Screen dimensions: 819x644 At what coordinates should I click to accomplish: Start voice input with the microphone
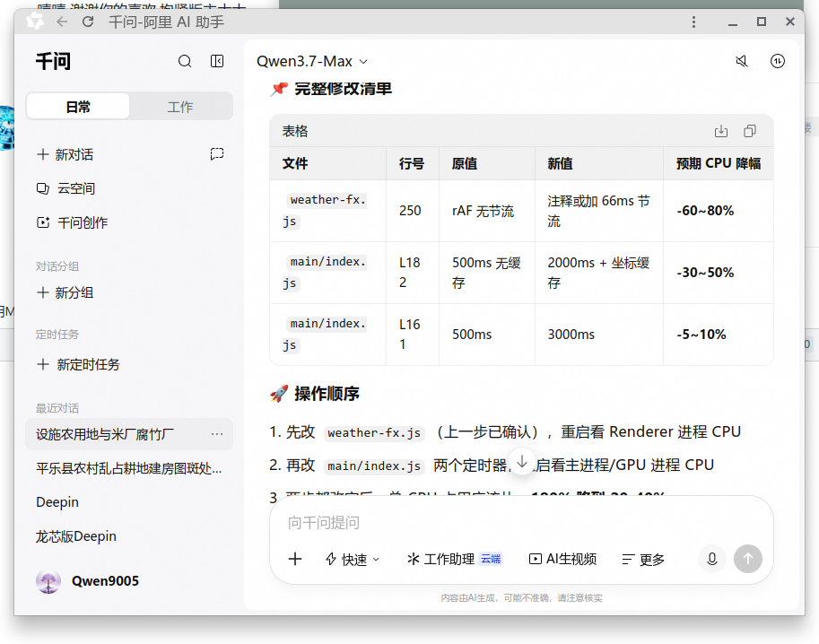(x=712, y=559)
